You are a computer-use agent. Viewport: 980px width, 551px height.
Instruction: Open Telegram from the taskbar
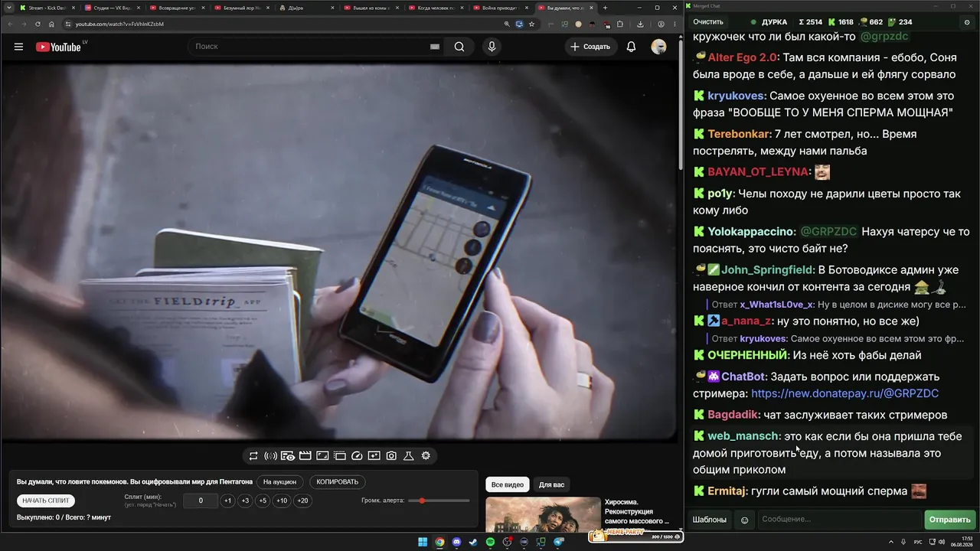558,542
